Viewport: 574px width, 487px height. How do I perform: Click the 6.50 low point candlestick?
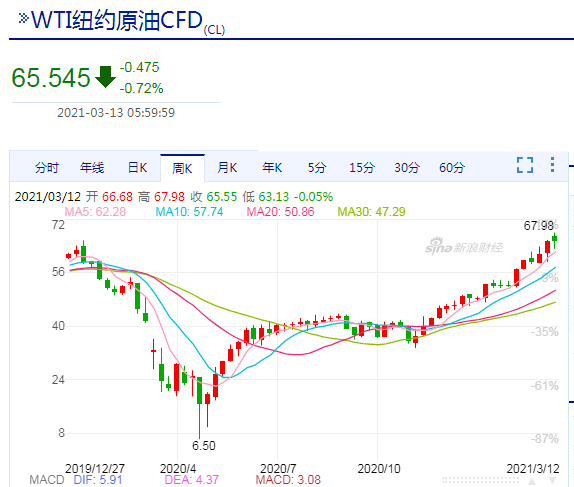(x=200, y=407)
